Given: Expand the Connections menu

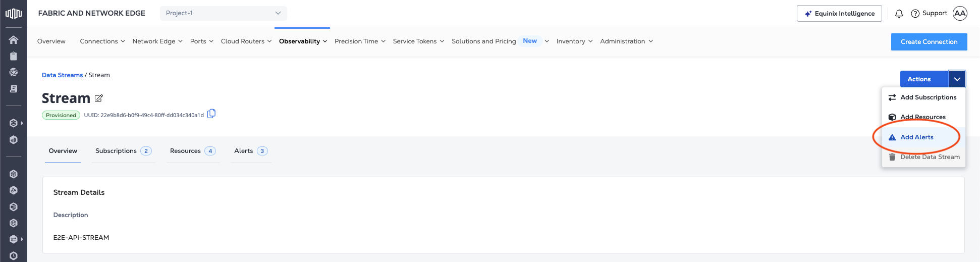Looking at the screenshot, I should (102, 41).
